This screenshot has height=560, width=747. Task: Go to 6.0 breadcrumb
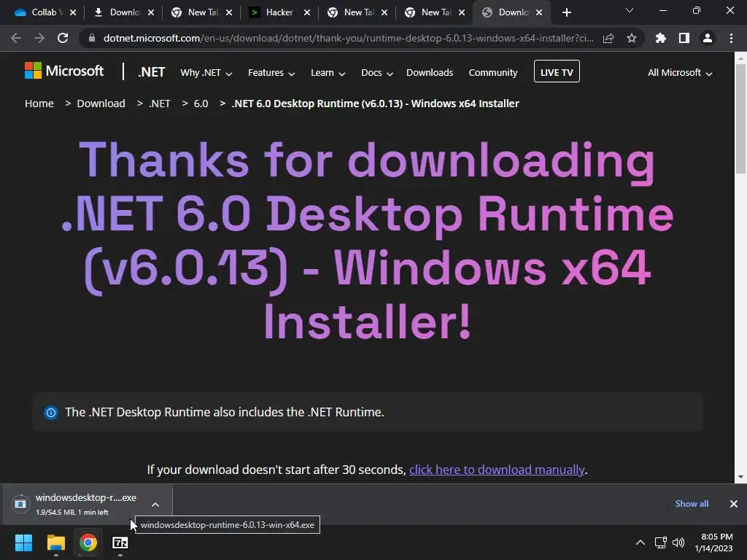pyautogui.click(x=201, y=104)
